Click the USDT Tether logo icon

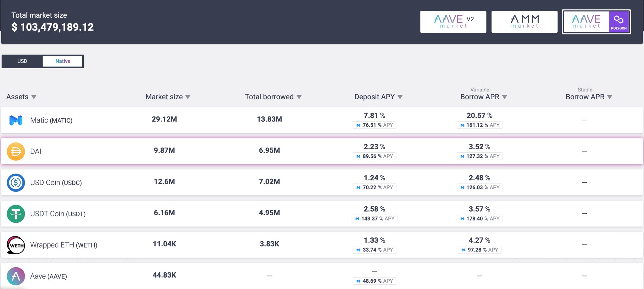(16, 214)
